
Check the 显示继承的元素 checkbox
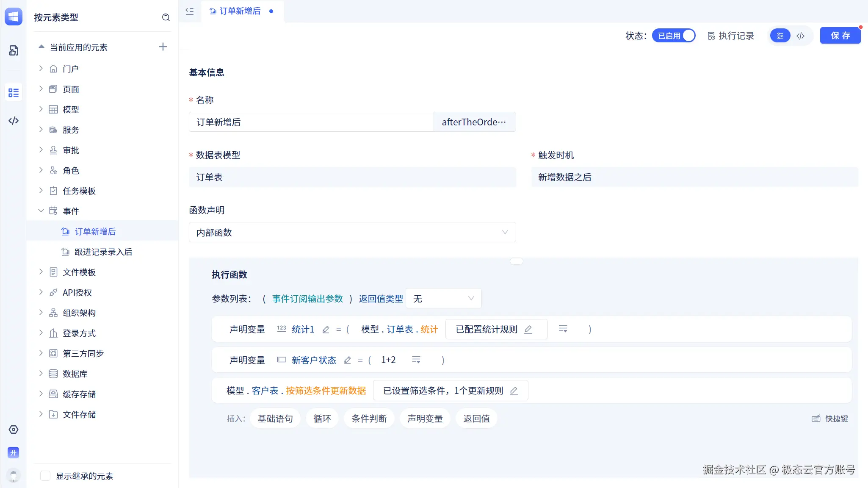45,476
